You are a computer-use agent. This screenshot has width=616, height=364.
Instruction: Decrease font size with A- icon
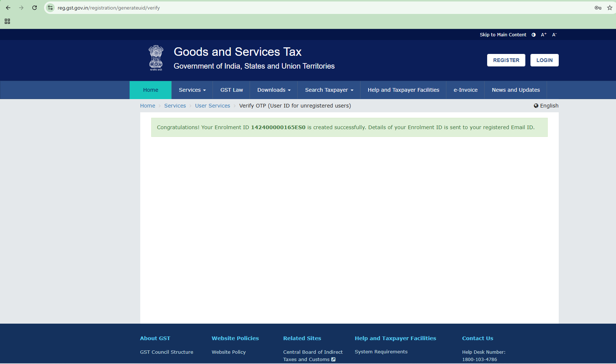pos(554,35)
